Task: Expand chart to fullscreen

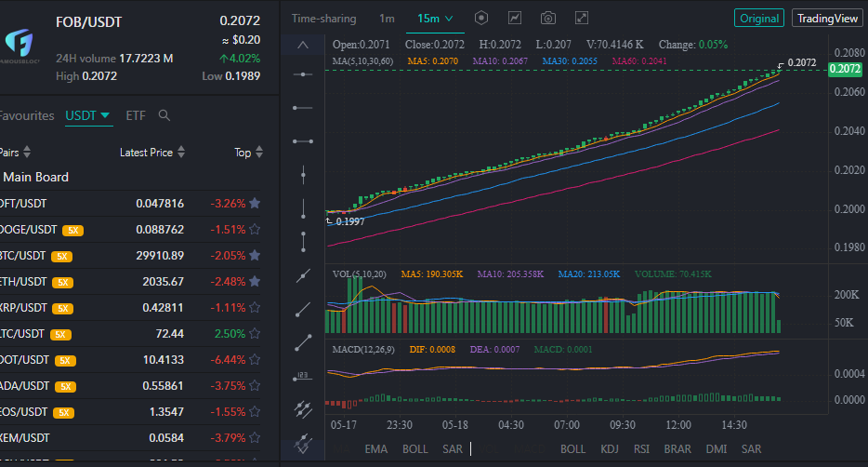Action: coord(581,19)
